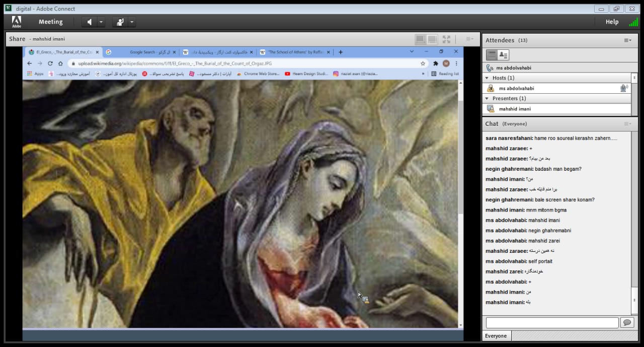644x347 pixels.
Task: Open the Reading list button
Action: (445, 74)
